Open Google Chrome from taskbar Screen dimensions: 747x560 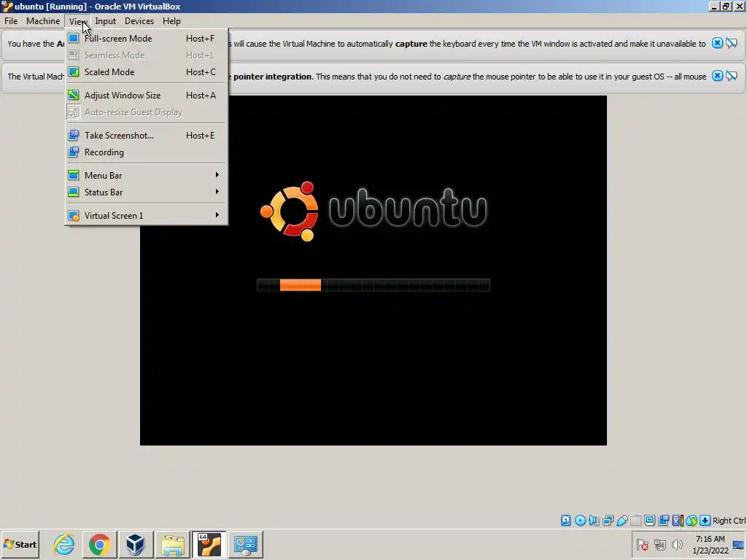tap(99, 544)
